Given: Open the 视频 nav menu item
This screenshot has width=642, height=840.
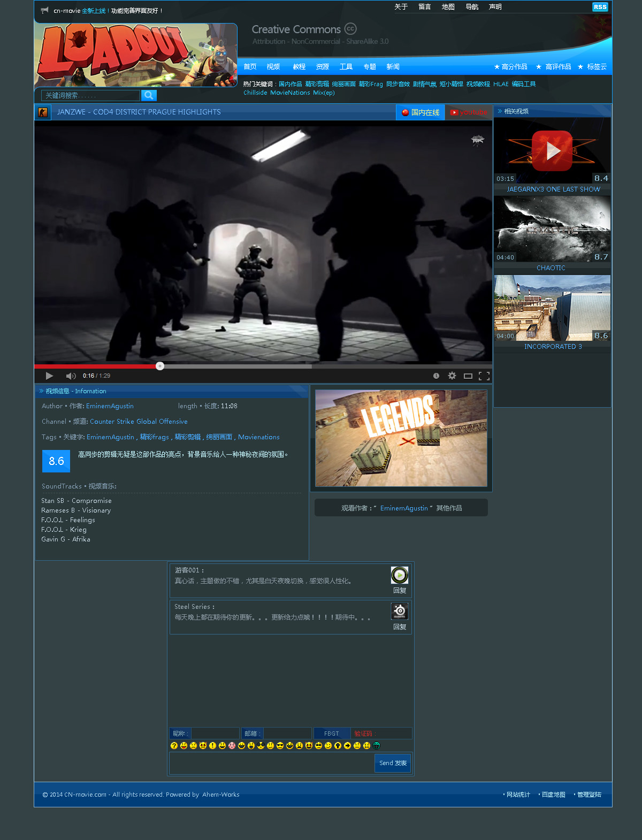Looking at the screenshot, I should point(273,67).
